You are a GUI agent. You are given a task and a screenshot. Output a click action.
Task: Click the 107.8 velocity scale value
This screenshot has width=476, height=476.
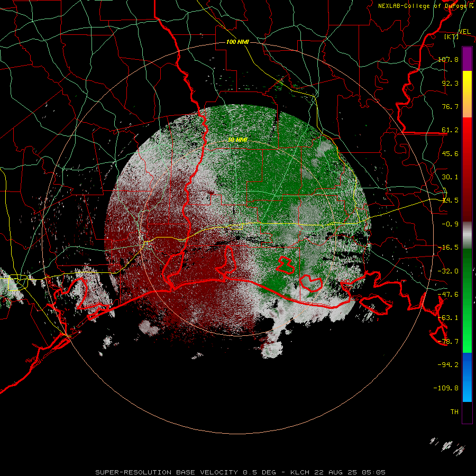(x=448, y=59)
